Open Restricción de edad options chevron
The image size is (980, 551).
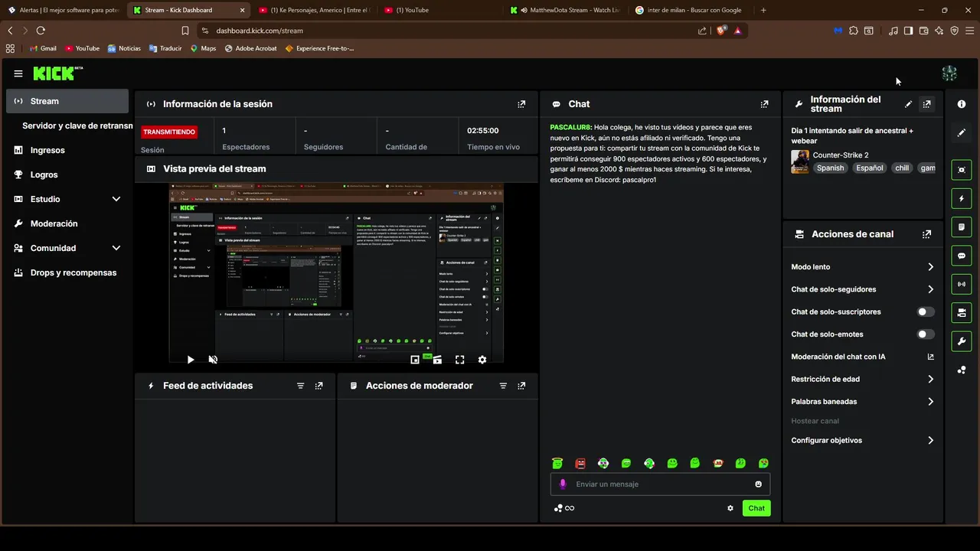tap(930, 379)
